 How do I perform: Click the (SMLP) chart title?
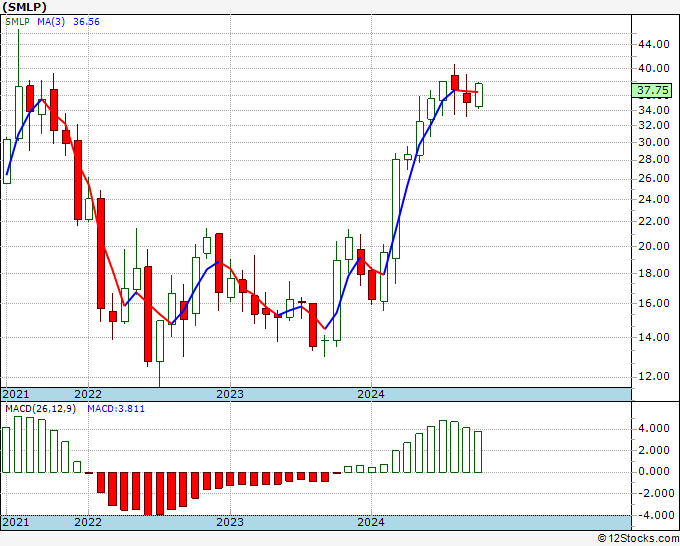pos(25,7)
